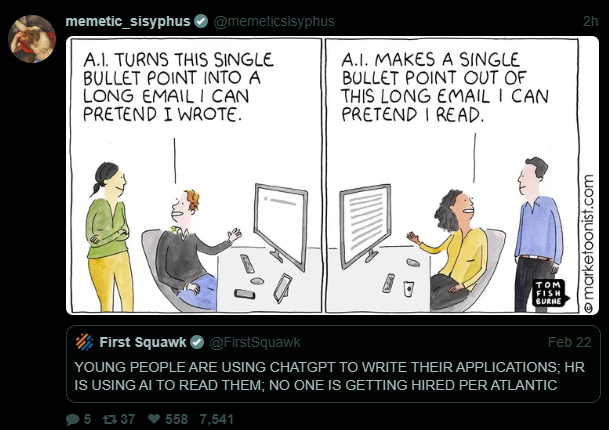Click the 558 likes count
This screenshot has height=430, width=609.
pyautogui.click(x=176, y=419)
